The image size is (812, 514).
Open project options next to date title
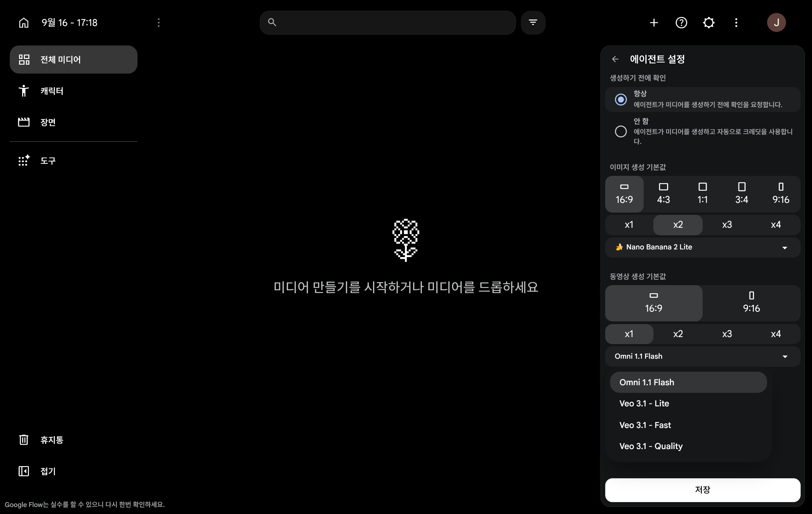coord(159,22)
